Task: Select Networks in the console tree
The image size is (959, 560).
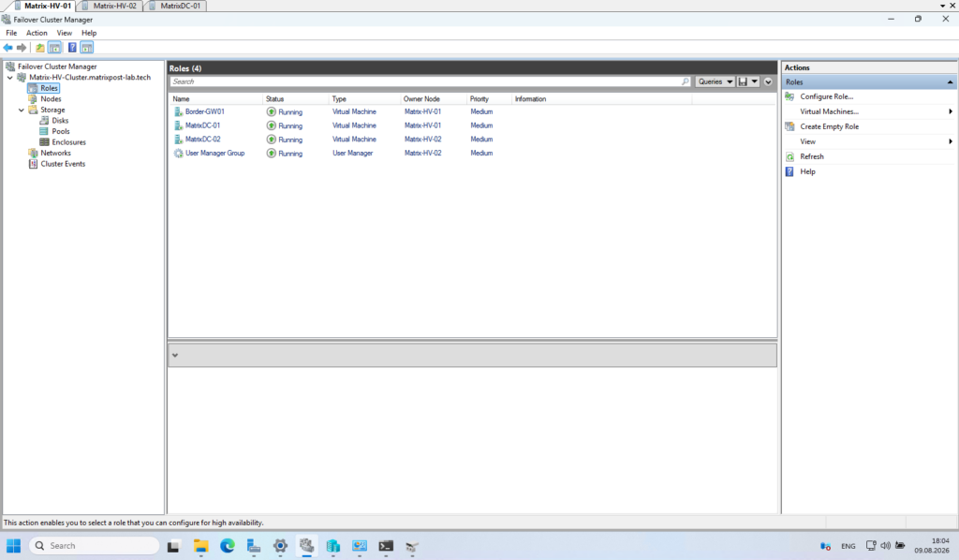Action: click(x=55, y=153)
